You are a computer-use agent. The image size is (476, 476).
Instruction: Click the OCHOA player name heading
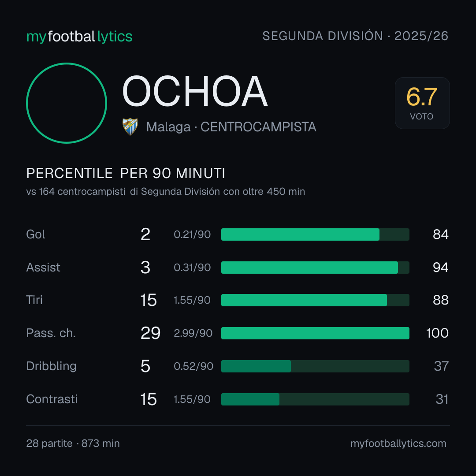coord(195,91)
